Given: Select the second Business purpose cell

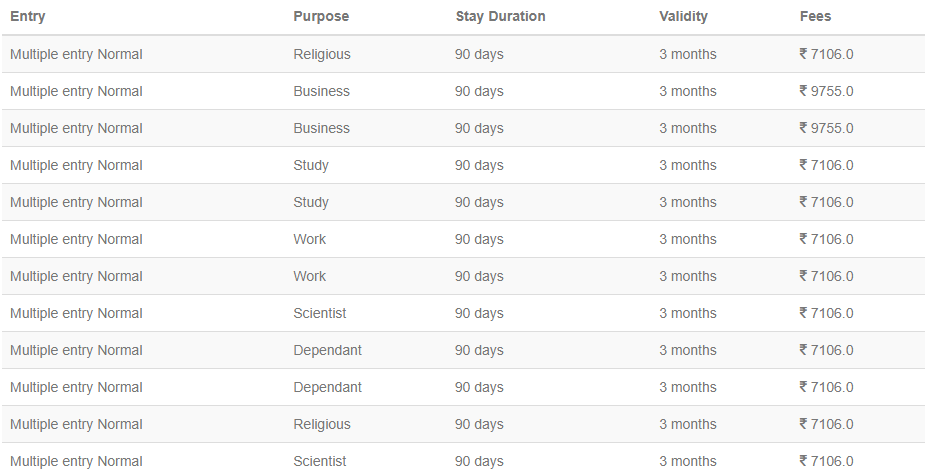Looking at the screenshot, I should click(321, 129).
